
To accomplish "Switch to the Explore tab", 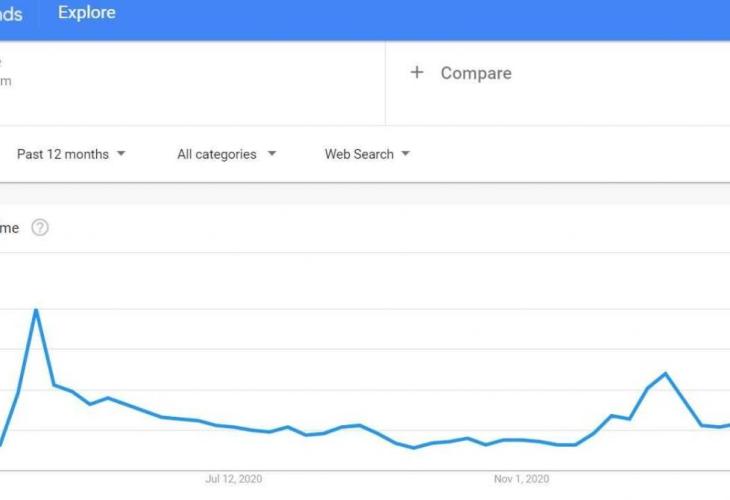I will click(86, 14).
